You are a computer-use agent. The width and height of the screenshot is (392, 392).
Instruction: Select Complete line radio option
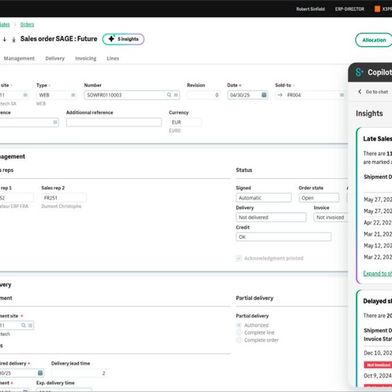(239, 332)
